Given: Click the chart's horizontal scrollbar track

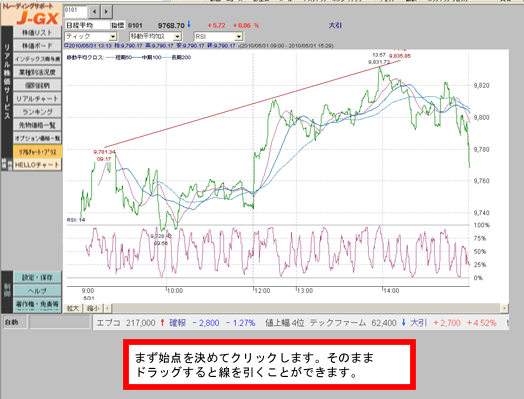Looking at the screenshot, I should 305,308.
